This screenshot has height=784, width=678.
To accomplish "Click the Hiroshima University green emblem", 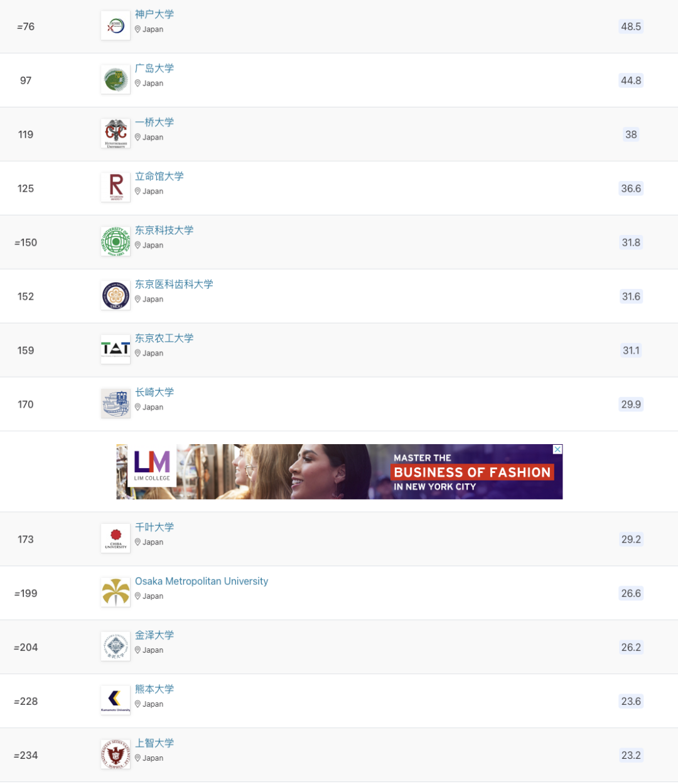I will [116, 80].
